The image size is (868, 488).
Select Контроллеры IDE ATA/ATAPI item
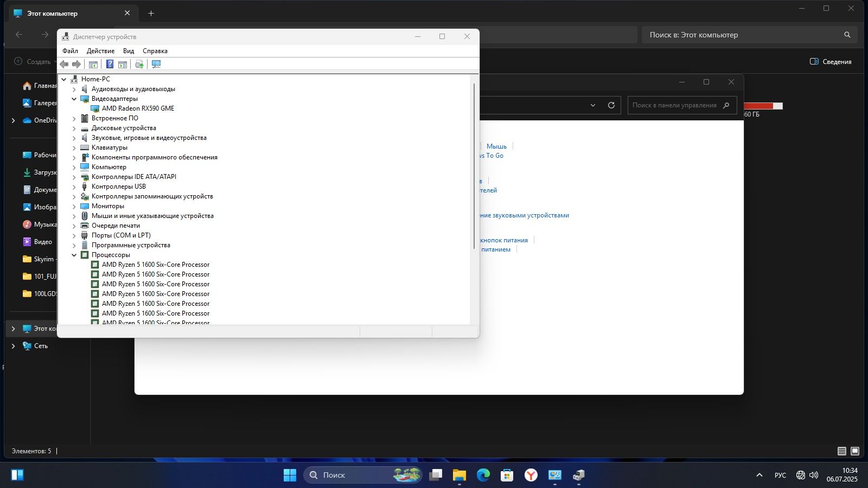click(x=133, y=177)
